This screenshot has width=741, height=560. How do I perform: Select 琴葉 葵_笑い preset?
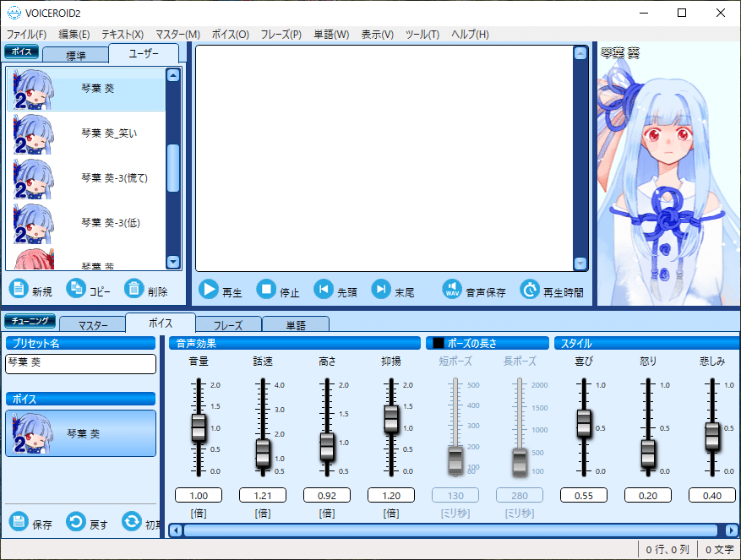tap(86, 133)
